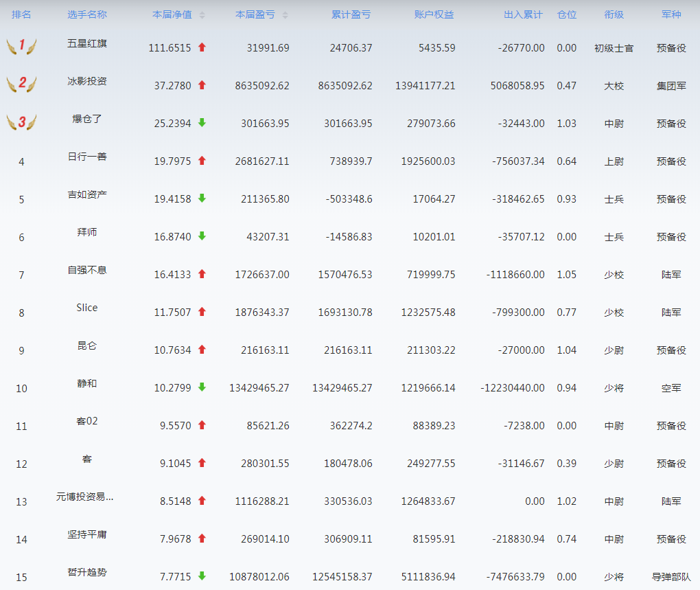The width and height of the screenshot is (700, 590).
Task: Open player 客02
Action: pyautogui.click(x=87, y=421)
